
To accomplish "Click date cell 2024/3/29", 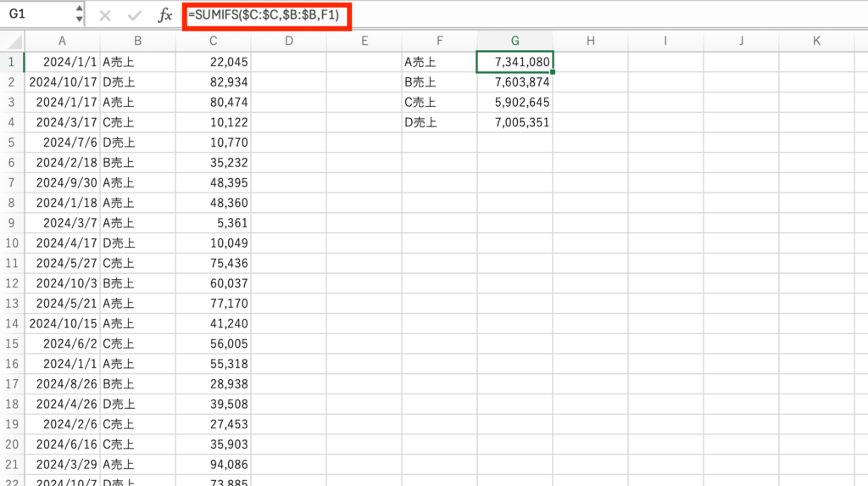I will coord(63,465).
